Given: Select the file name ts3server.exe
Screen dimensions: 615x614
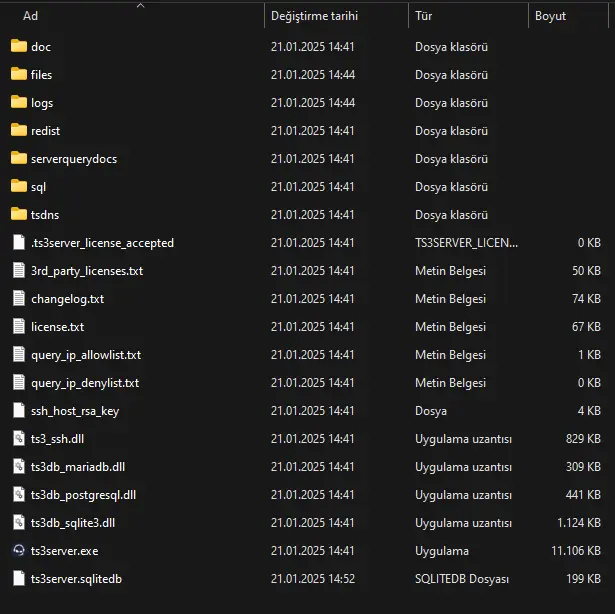Looking at the screenshot, I should click(65, 551).
